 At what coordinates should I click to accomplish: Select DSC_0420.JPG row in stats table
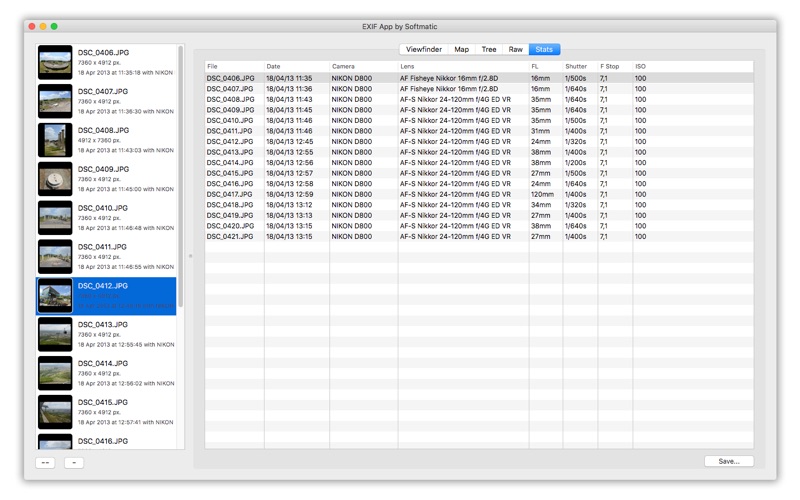tap(479, 226)
